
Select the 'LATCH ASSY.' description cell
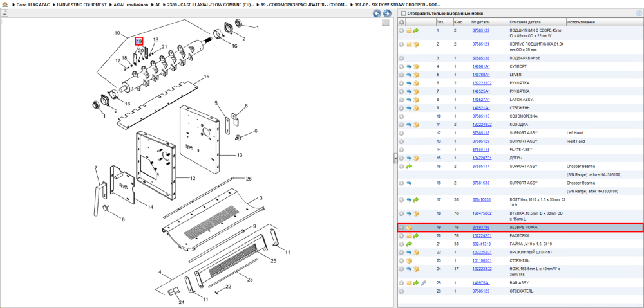[x=521, y=99]
